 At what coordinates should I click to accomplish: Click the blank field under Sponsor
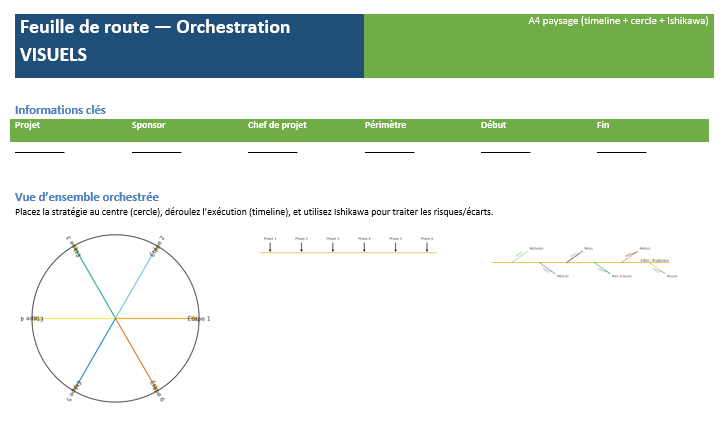click(156, 150)
